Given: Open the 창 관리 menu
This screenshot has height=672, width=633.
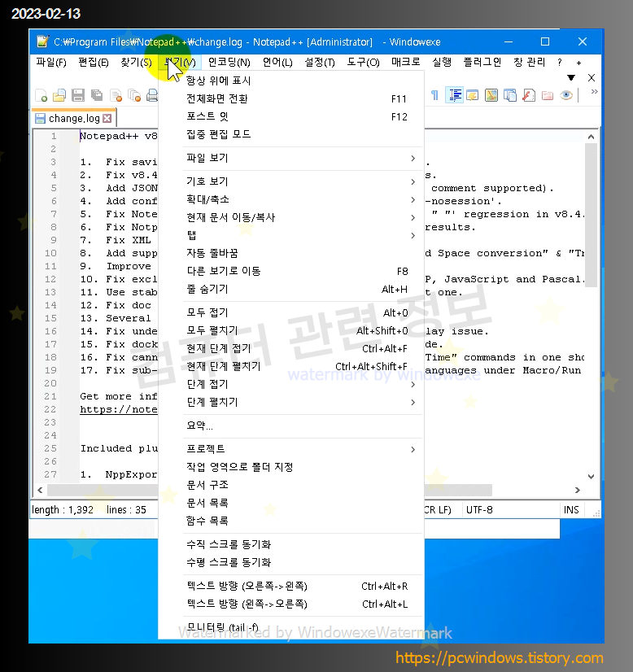Looking at the screenshot, I should [530, 63].
